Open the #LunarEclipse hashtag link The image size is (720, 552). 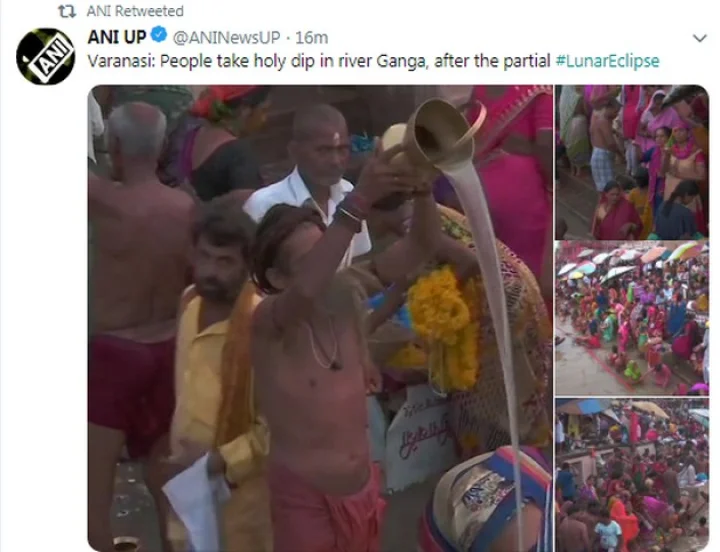tap(607, 61)
